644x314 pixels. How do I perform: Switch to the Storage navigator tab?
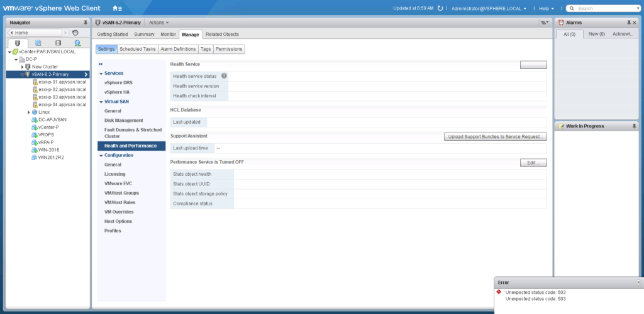click(58, 43)
